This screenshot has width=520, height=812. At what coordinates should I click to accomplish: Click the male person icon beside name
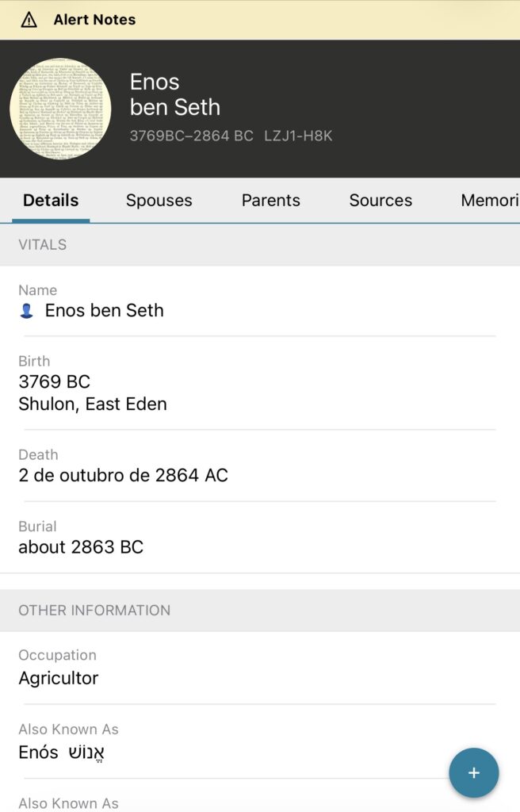tap(27, 311)
